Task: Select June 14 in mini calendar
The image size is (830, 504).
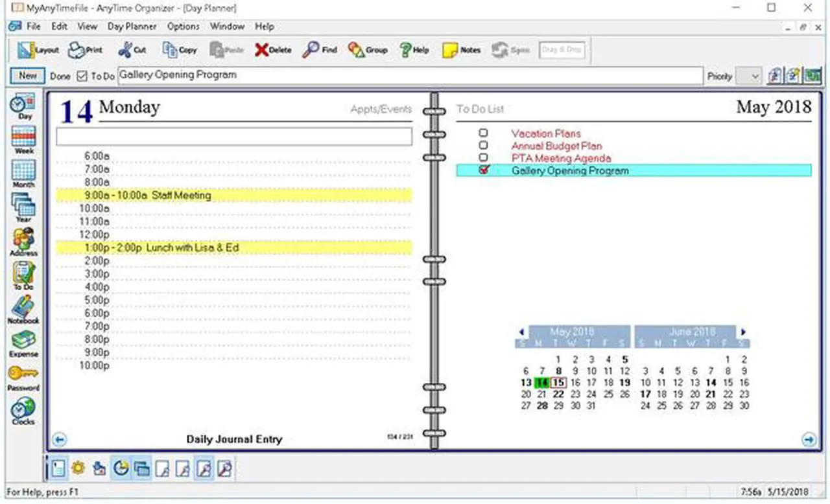Action: point(711,382)
